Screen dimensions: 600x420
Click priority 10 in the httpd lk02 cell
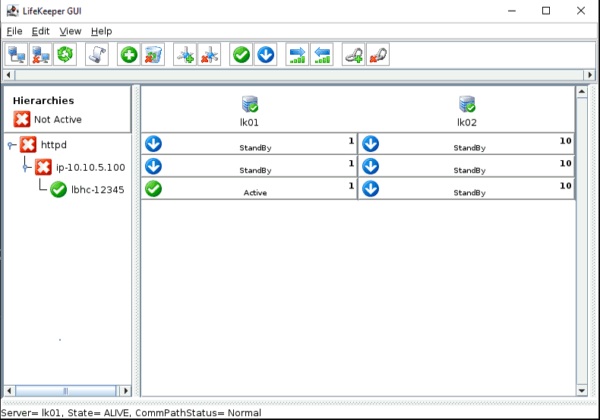pos(566,141)
